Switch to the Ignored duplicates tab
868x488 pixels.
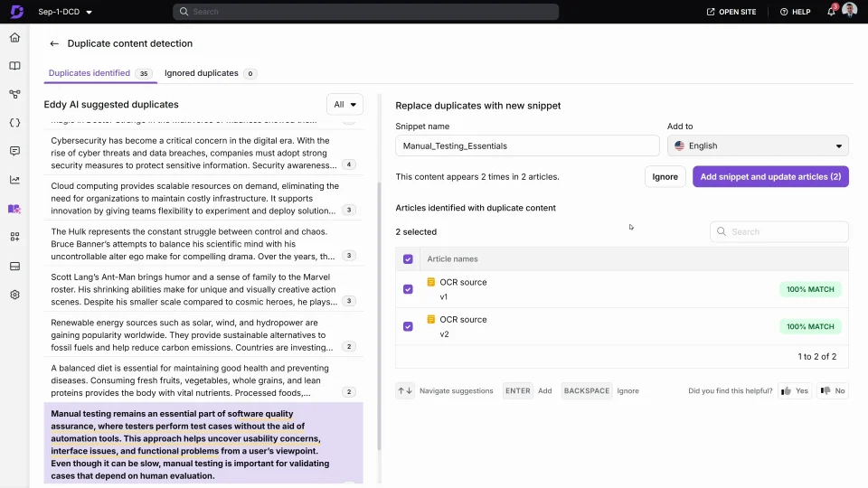201,73
